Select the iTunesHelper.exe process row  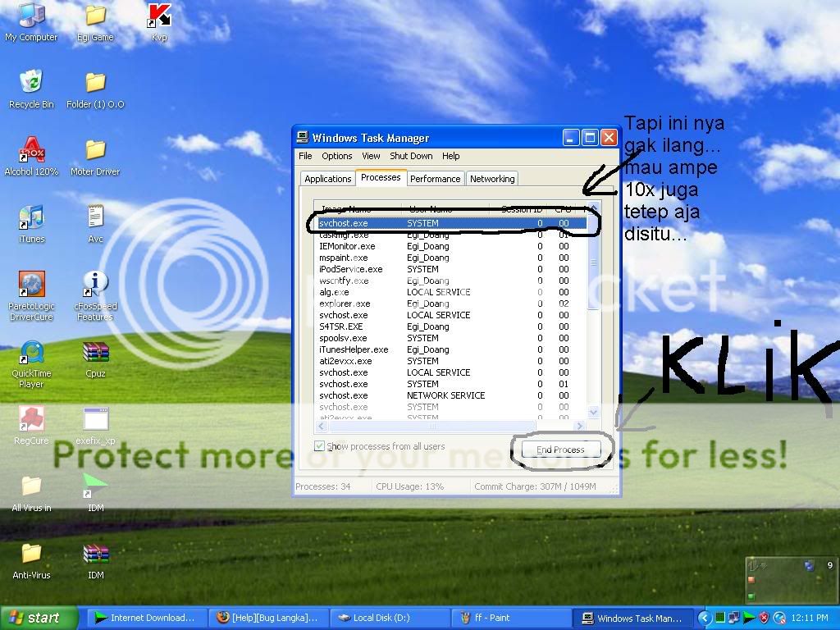click(x=450, y=349)
